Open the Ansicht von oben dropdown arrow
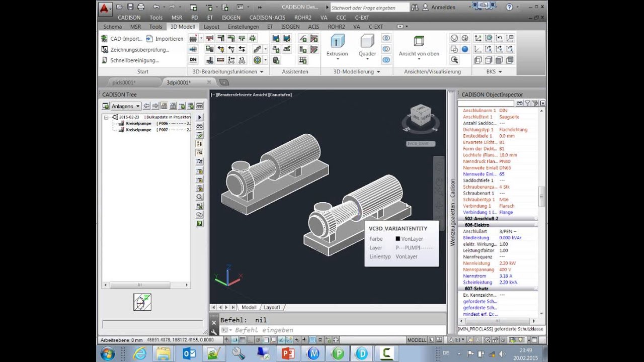This screenshot has width=644, height=362. 419,60
